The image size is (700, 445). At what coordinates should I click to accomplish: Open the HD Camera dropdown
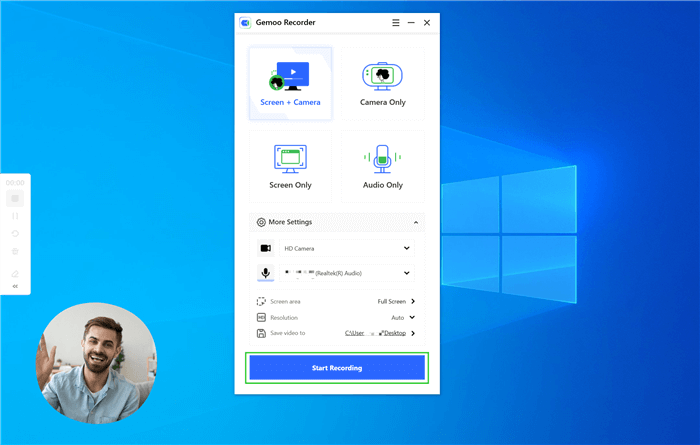coord(347,248)
